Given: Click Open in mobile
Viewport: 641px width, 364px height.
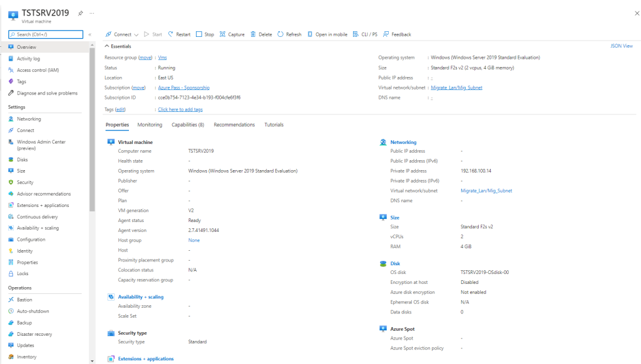Looking at the screenshot, I should point(327,34).
